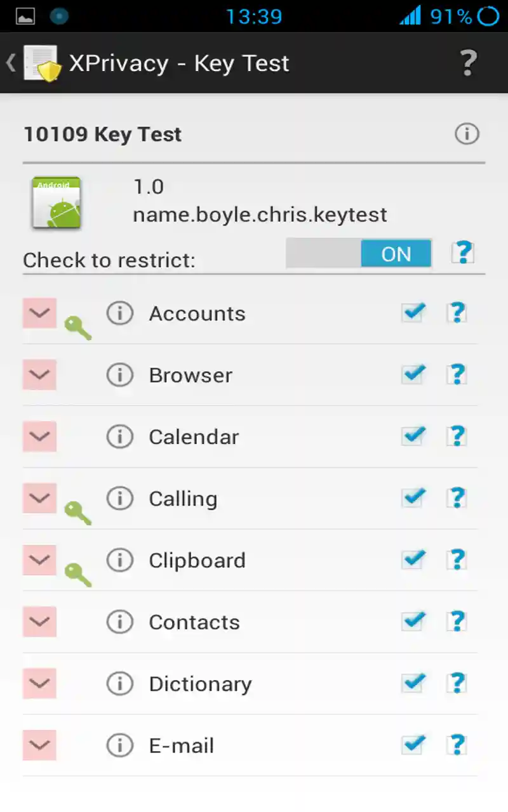
Task: Select the Clipboard category label
Action: click(x=197, y=560)
